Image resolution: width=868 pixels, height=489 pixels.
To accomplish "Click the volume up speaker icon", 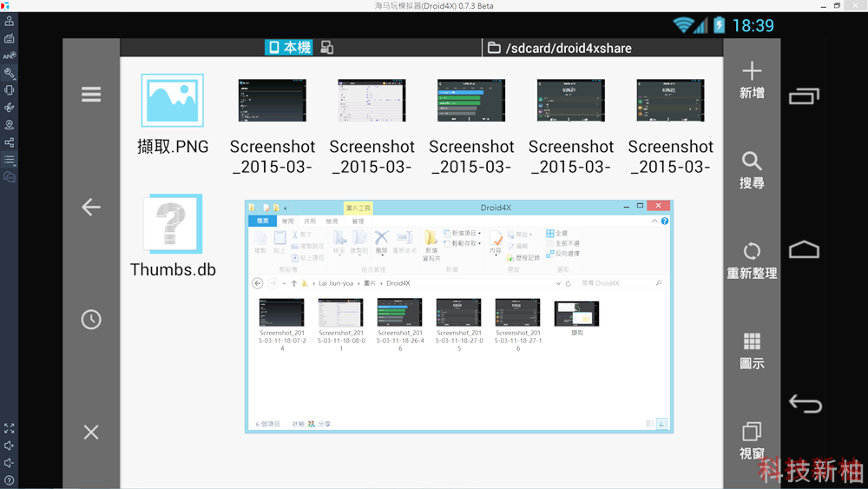I will [x=10, y=446].
